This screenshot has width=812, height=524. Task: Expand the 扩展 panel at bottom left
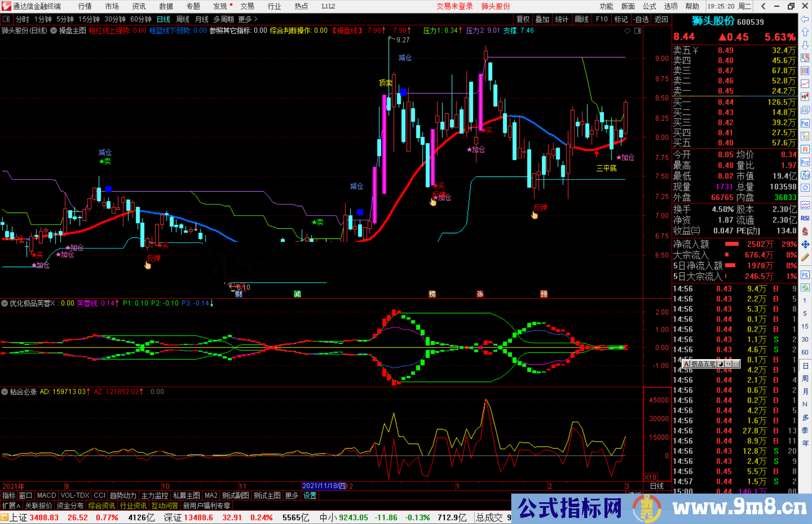click(11, 506)
